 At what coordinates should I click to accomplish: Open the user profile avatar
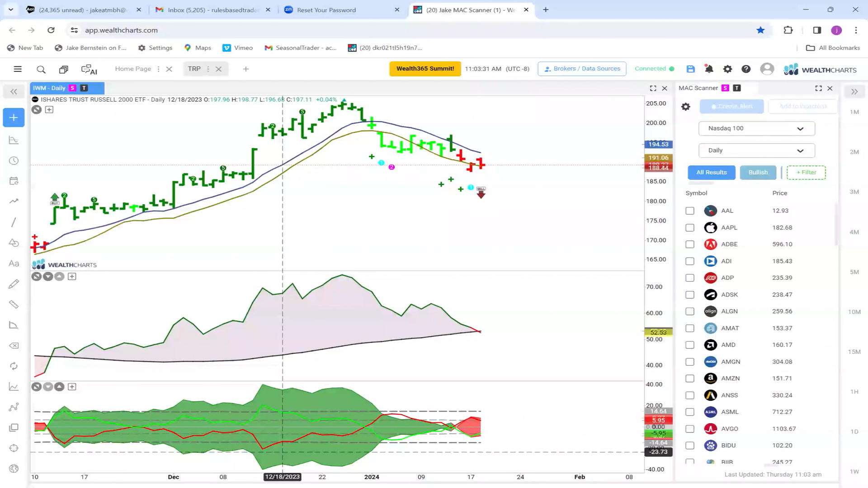coord(767,69)
